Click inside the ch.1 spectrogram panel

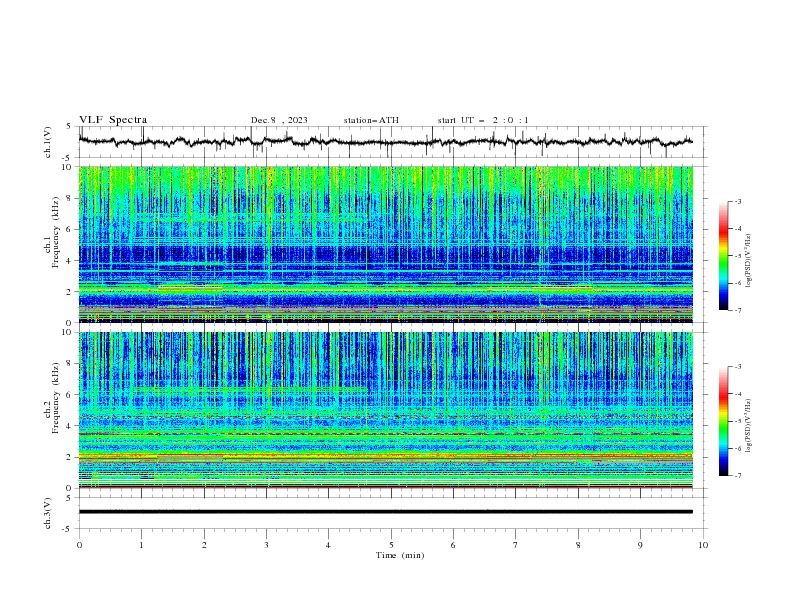[x=385, y=244]
